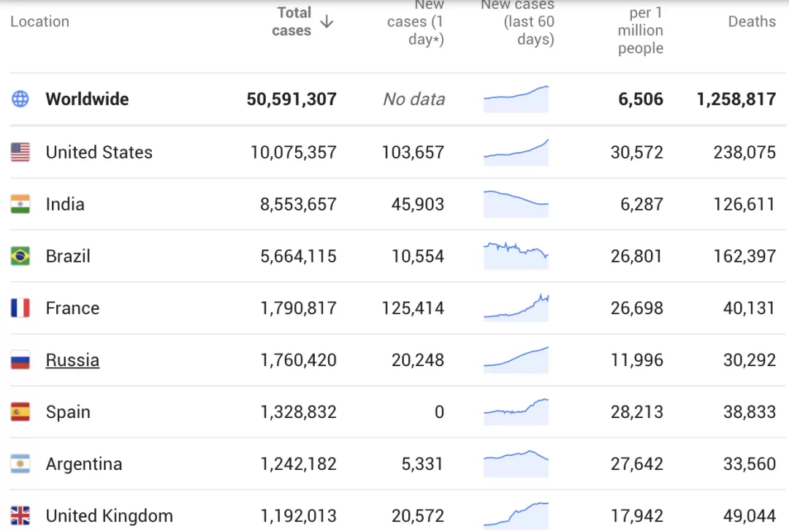Open the United States row
This screenshot has width=789, height=532.
(398, 152)
